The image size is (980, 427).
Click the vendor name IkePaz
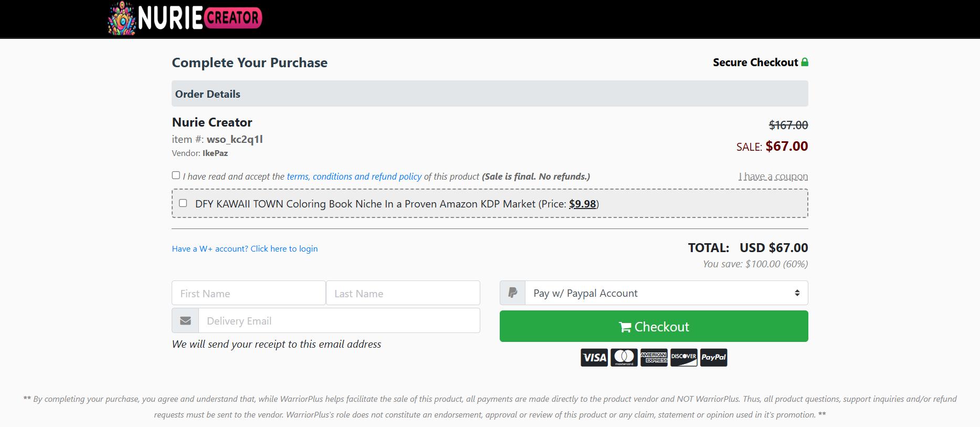pos(215,153)
